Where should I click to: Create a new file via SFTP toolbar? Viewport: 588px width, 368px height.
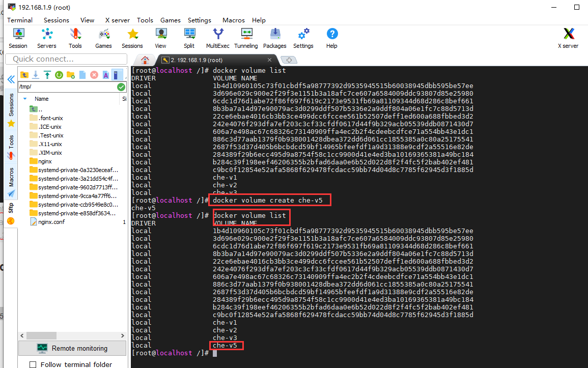coord(82,75)
